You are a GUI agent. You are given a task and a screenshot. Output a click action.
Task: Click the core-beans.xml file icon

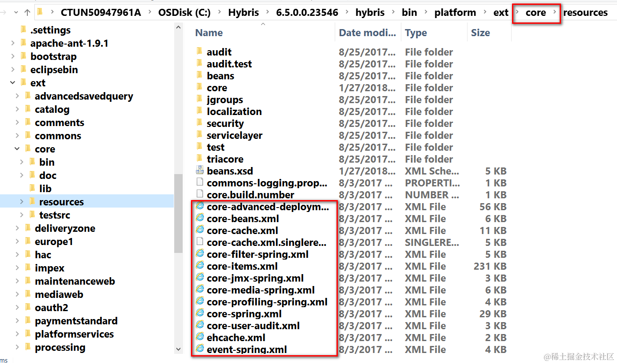pyautogui.click(x=200, y=218)
